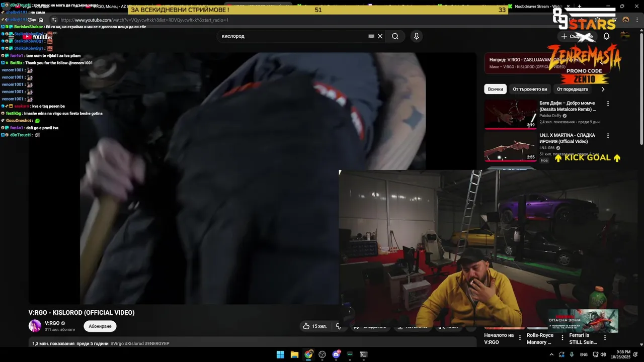Start voice search with the microphone
Image resolution: width=644 pixels, height=362 pixels.
click(x=416, y=36)
